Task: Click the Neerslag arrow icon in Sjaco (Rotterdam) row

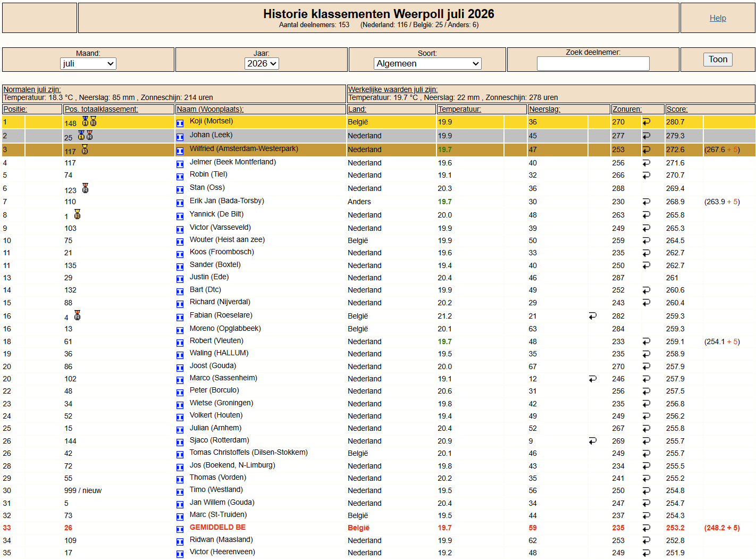Action: pos(593,441)
